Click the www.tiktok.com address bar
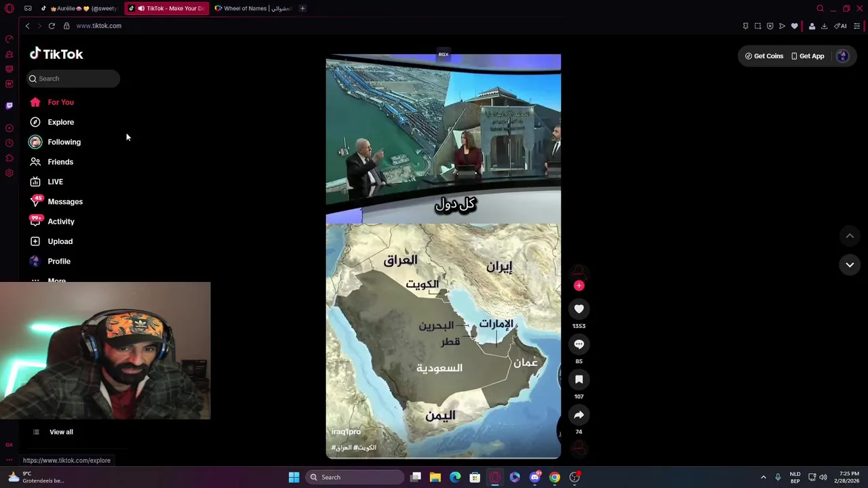 tap(98, 26)
